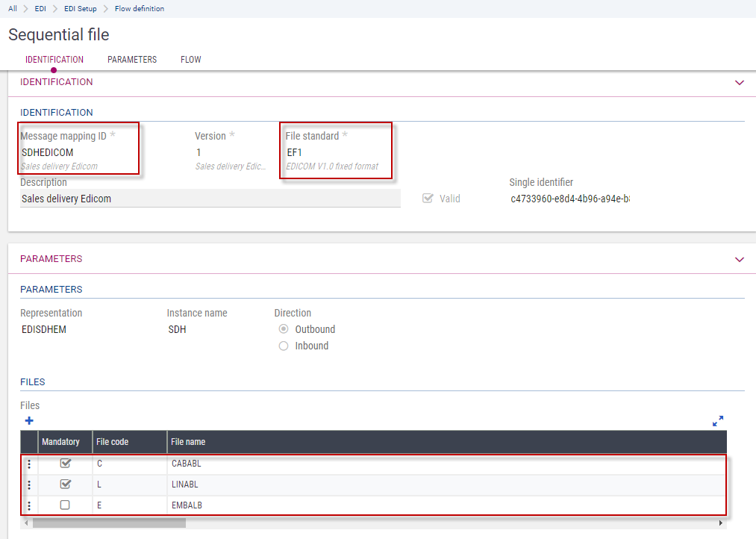The height and width of the screenshot is (539, 756).
Task: Open the Flow definition breadcrumb link
Action: tap(140, 9)
